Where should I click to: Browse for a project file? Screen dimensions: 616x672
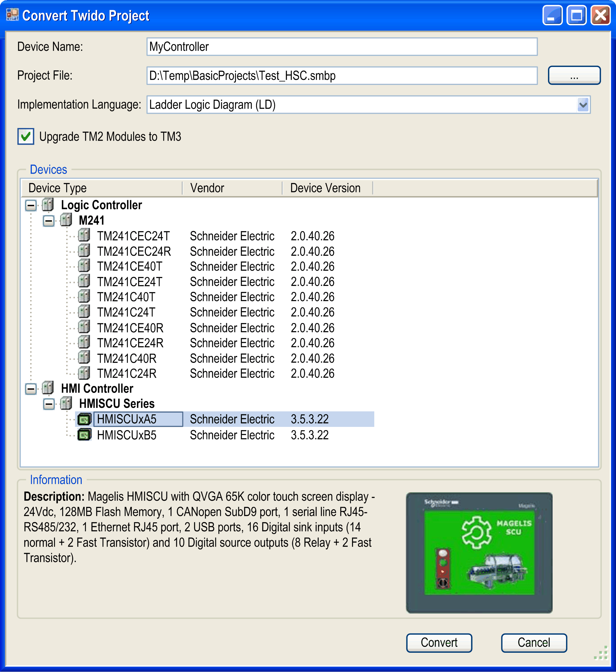tap(574, 75)
